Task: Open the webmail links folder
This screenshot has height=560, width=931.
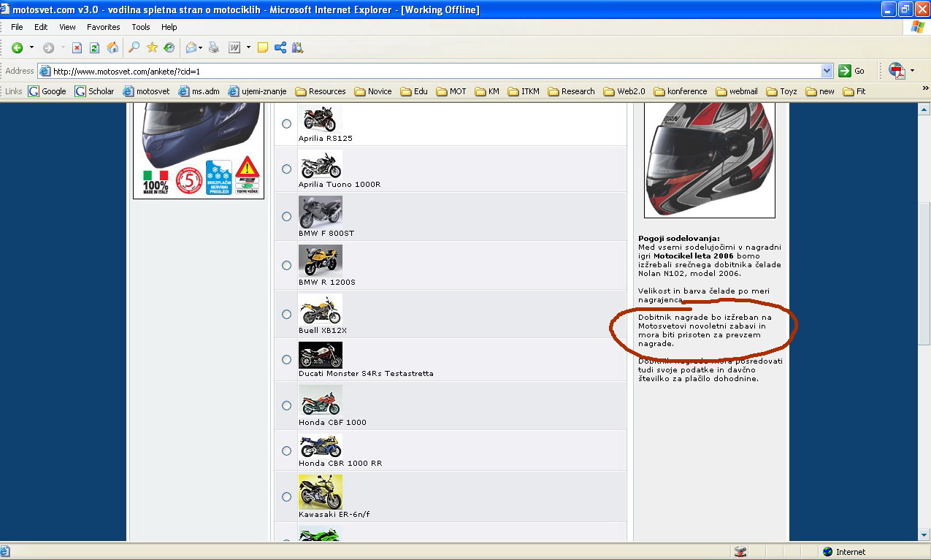Action: pyautogui.click(x=737, y=91)
